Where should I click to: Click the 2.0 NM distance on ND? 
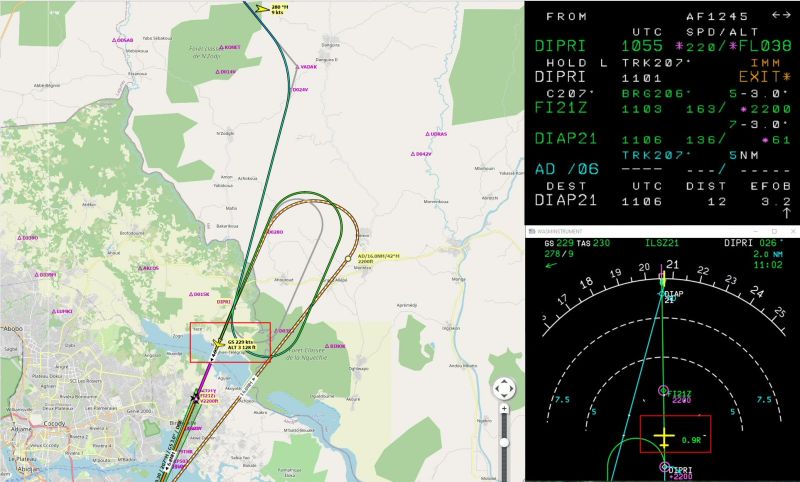[x=768, y=254]
